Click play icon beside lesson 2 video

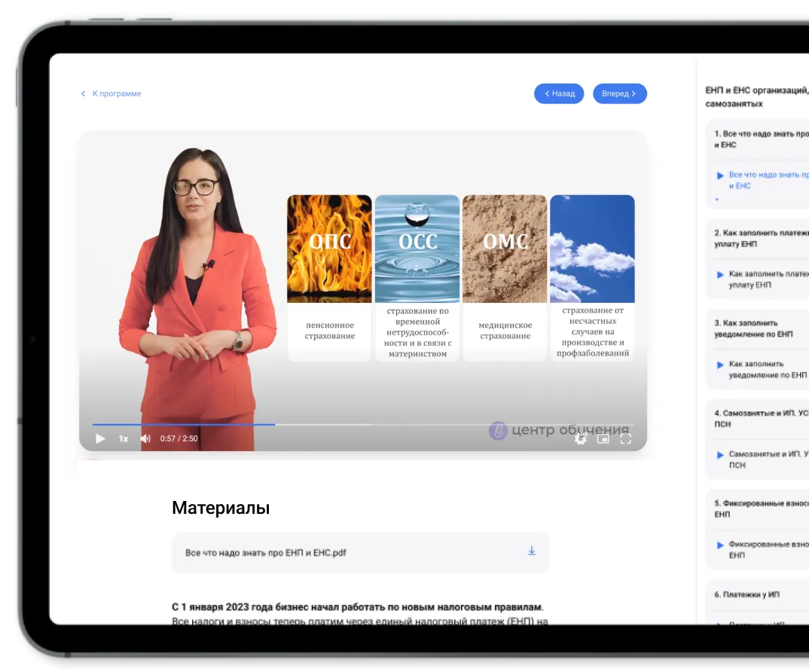coord(720,274)
